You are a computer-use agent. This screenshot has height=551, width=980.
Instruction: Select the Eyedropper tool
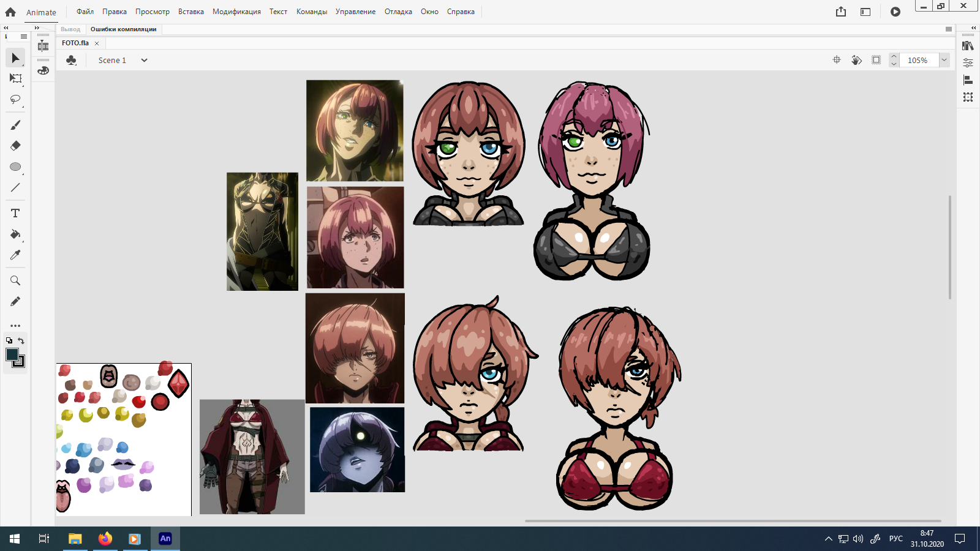pos(15,255)
